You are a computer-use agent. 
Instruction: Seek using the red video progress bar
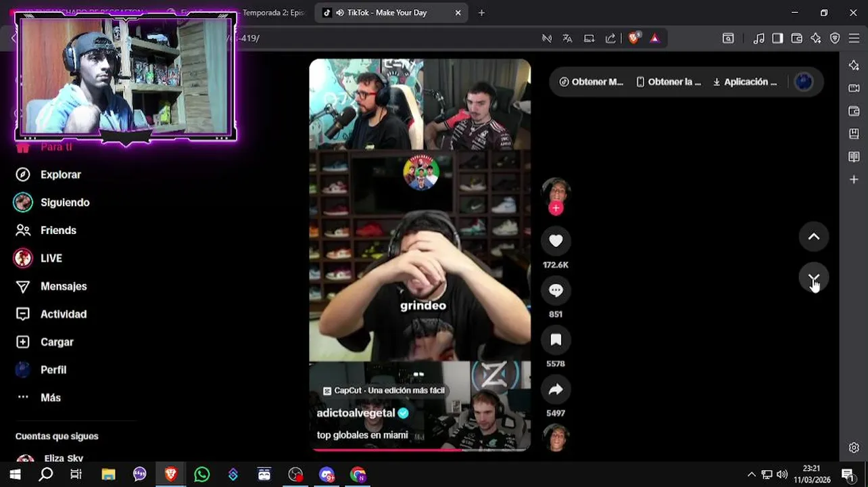420,449
